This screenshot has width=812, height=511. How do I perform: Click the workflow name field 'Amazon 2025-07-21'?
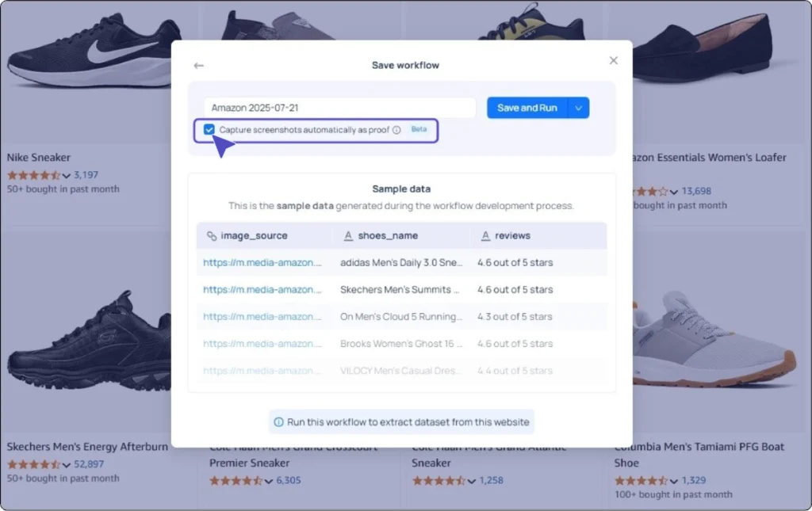[339, 108]
